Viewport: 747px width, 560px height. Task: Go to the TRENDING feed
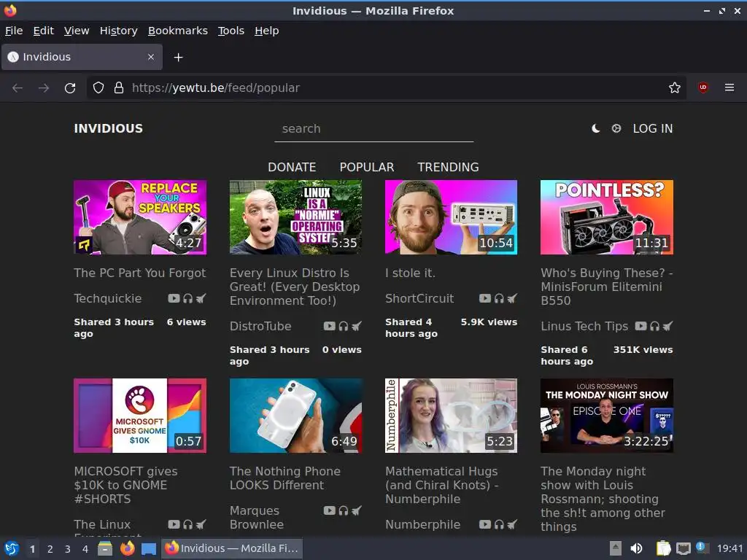(x=449, y=167)
